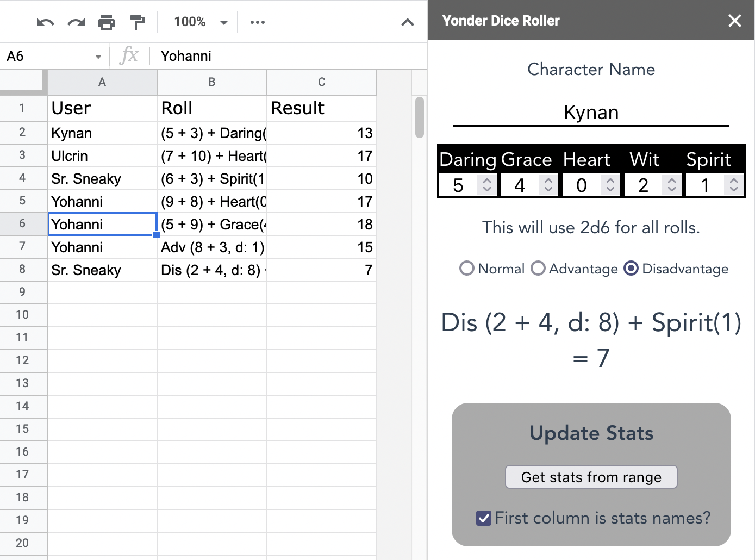Screen dimensions: 755x560
Task: Click the Adv (8 + 3, d: 1) cell
Action: 212,247
